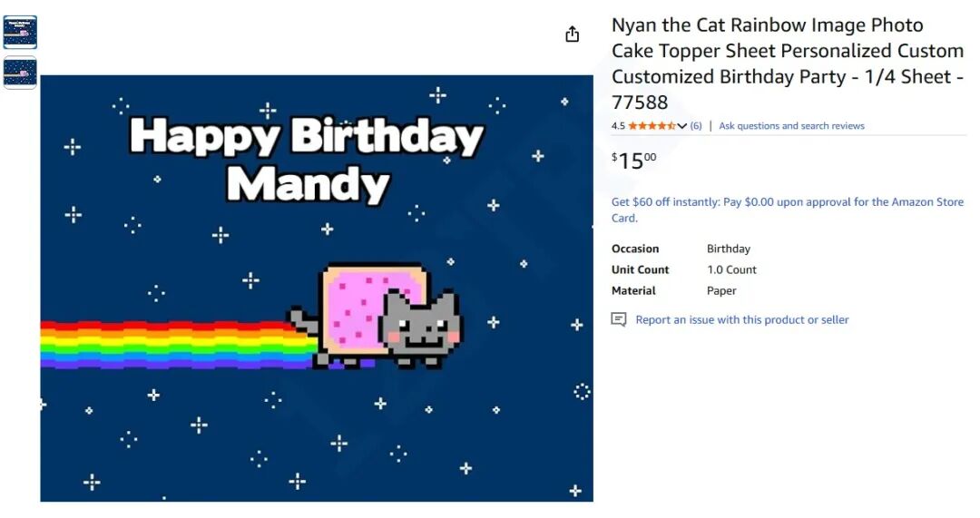Click Report an issue with this product link
The width and height of the screenshot is (980, 518).
click(741, 319)
